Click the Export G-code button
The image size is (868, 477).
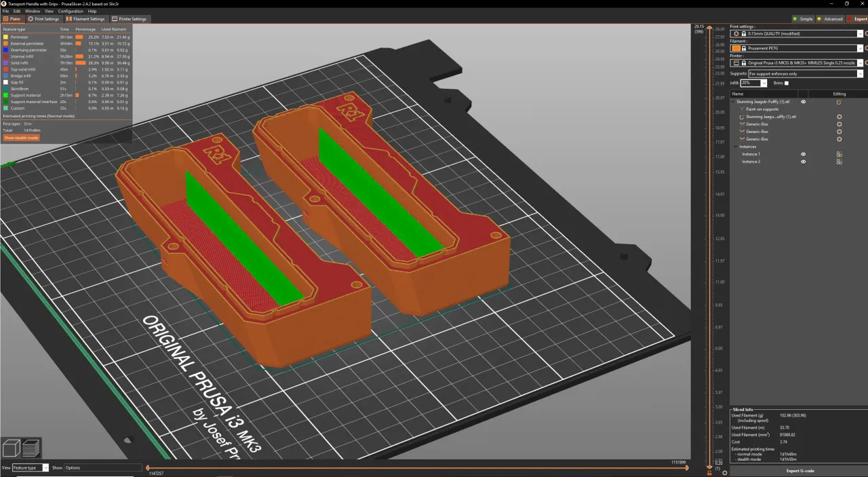pos(800,470)
